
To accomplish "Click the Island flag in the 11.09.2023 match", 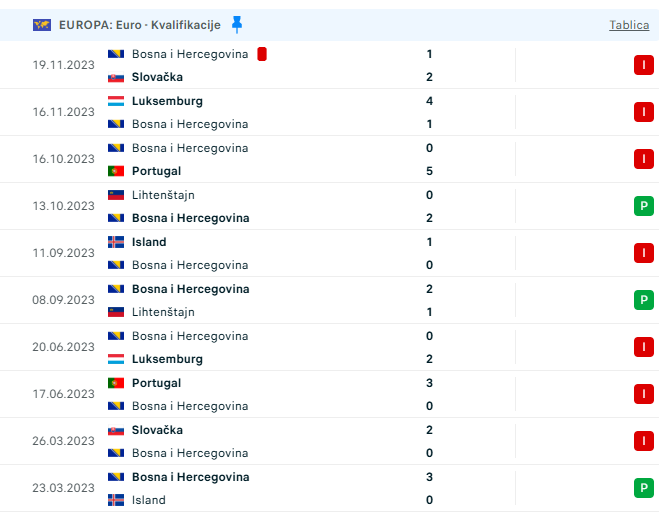I will point(116,242).
